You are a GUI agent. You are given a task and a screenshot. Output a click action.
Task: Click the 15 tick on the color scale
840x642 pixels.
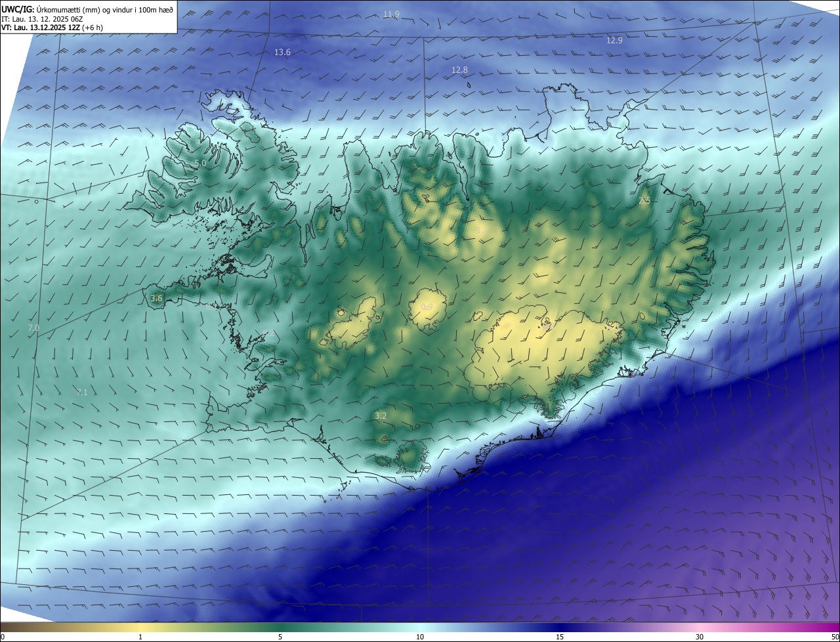coord(560,637)
